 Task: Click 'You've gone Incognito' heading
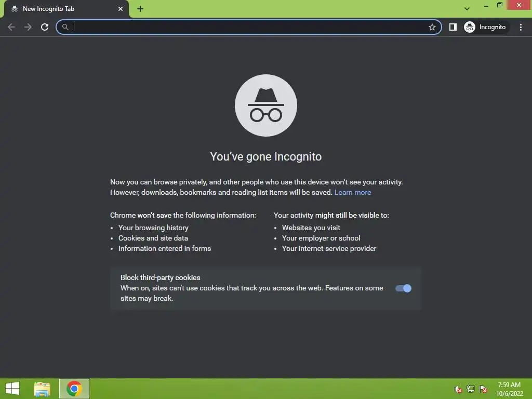point(265,157)
